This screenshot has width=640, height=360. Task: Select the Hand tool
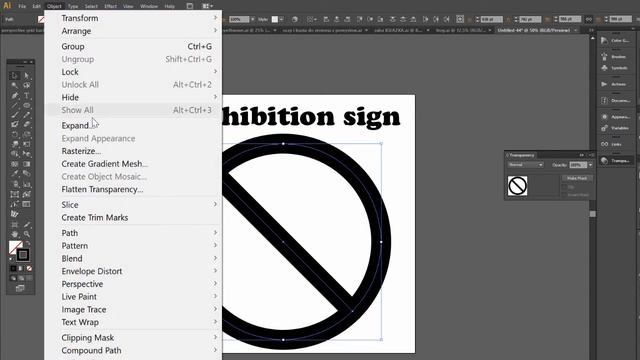(x=15, y=234)
